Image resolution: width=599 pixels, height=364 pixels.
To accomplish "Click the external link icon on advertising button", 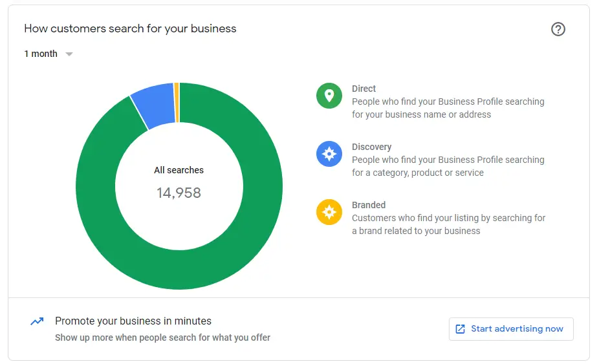I will point(461,329).
